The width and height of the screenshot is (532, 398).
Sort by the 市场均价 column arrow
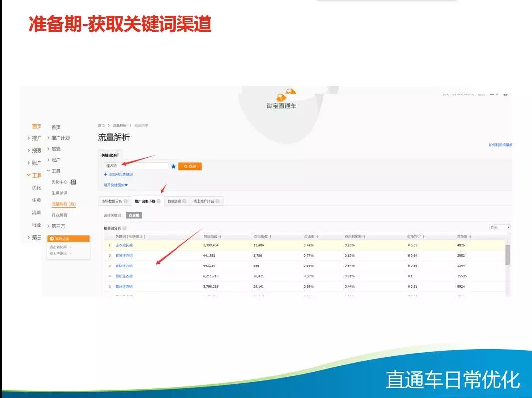[424, 237]
